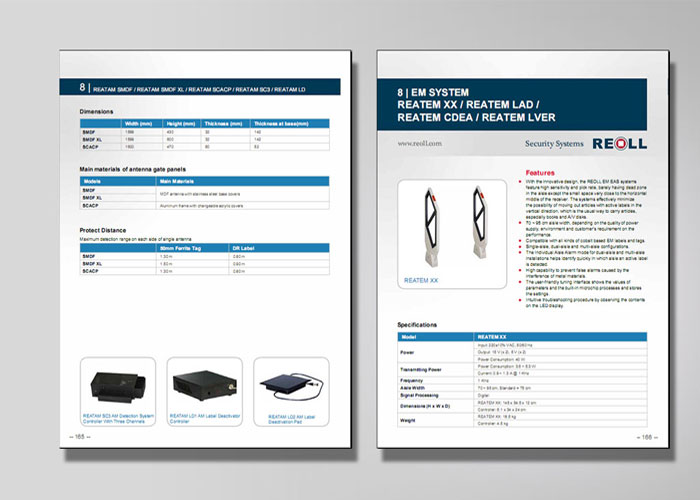Select the 'Transmitting Power' row label
Image resolution: width=700 pixels, height=500 pixels.
tap(421, 370)
